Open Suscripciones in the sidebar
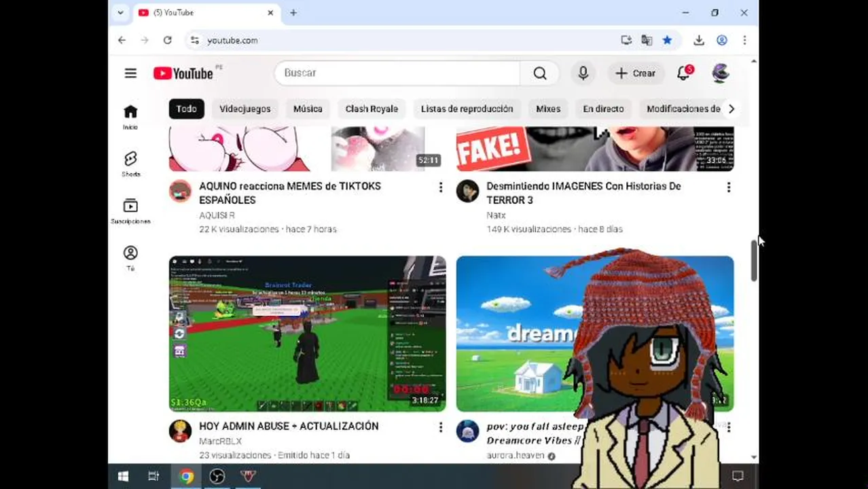The image size is (868, 489). pos(130,211)
